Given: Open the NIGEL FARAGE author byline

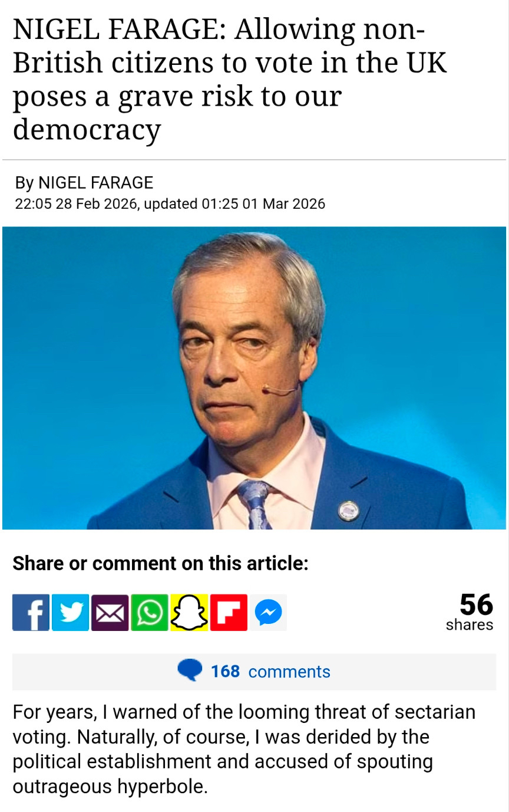Looking at the screenshot, I should tap(95, 183).
